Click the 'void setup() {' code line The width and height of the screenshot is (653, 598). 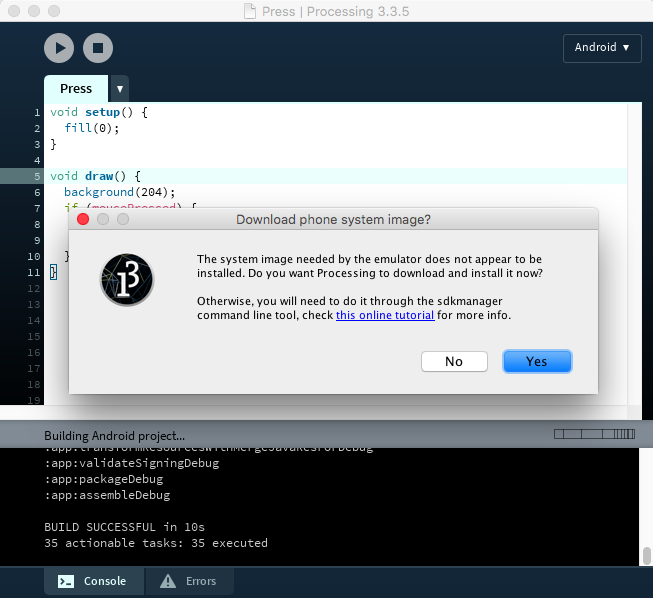pyautogui.click(x=99, y=112)
